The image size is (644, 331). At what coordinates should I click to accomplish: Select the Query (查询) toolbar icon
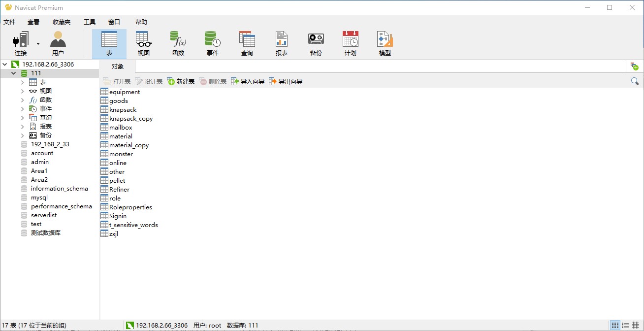tap(247, 44)
